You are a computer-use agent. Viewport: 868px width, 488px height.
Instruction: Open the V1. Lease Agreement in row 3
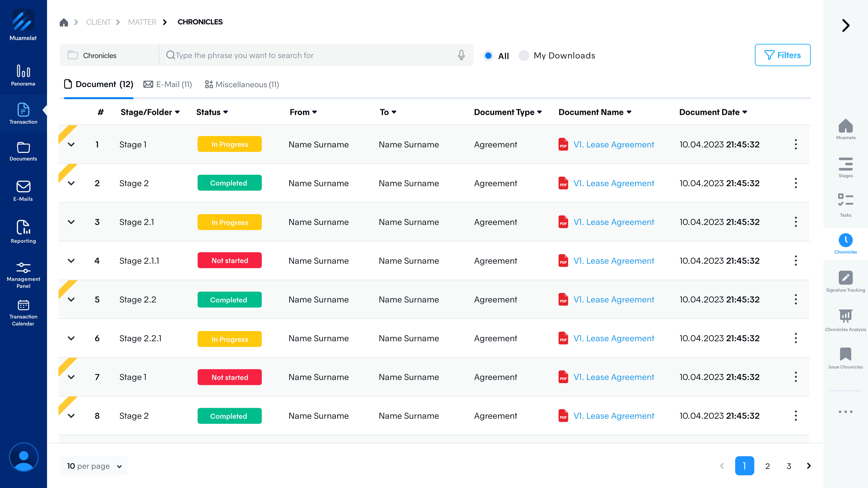[x=614, y=222]
